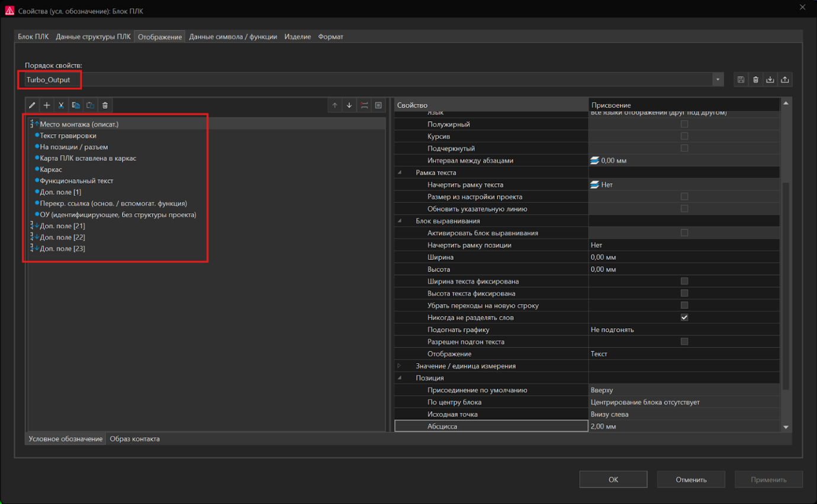817x504 pixels.
Task: Enable Ширина текста фиксирована
Action: (684, 281)
